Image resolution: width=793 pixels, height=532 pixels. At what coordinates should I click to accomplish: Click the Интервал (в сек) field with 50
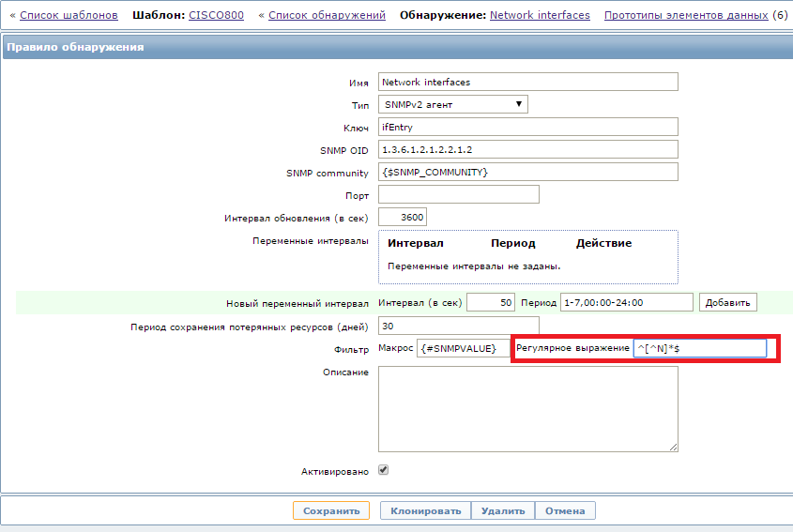click(491, 302)
